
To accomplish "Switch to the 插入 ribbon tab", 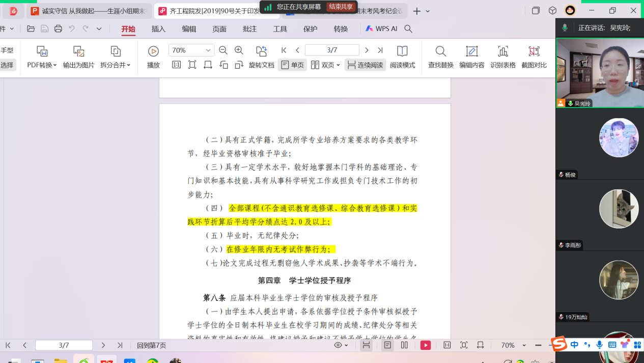I will [x=158, y=29].
